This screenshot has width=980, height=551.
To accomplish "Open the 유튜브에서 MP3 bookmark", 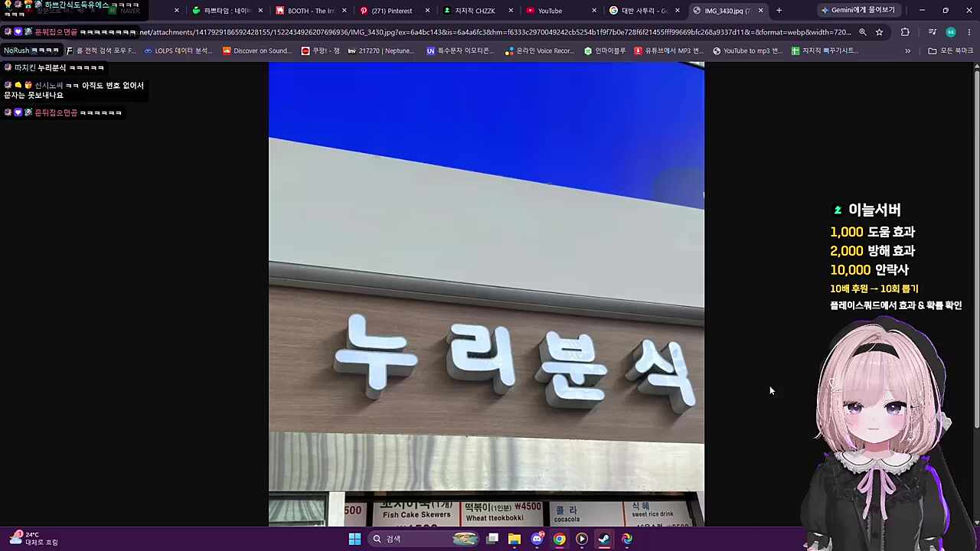I will (x=668, y=51).
